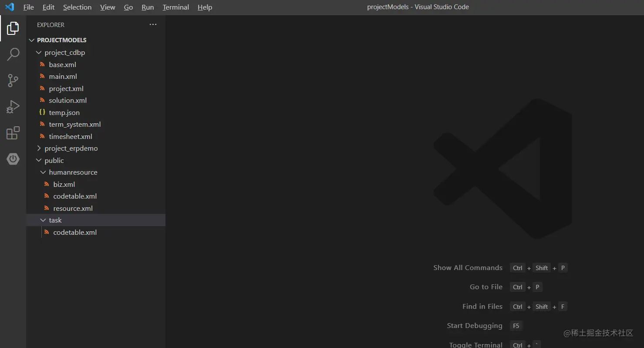Click the XML icon beside resource.xml
644x348 pixels.
pyautogui.click(x=47, y=208)
